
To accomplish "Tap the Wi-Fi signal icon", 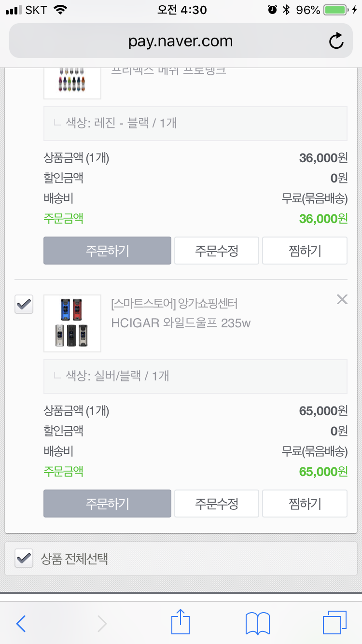I will [x=60, y=10].
